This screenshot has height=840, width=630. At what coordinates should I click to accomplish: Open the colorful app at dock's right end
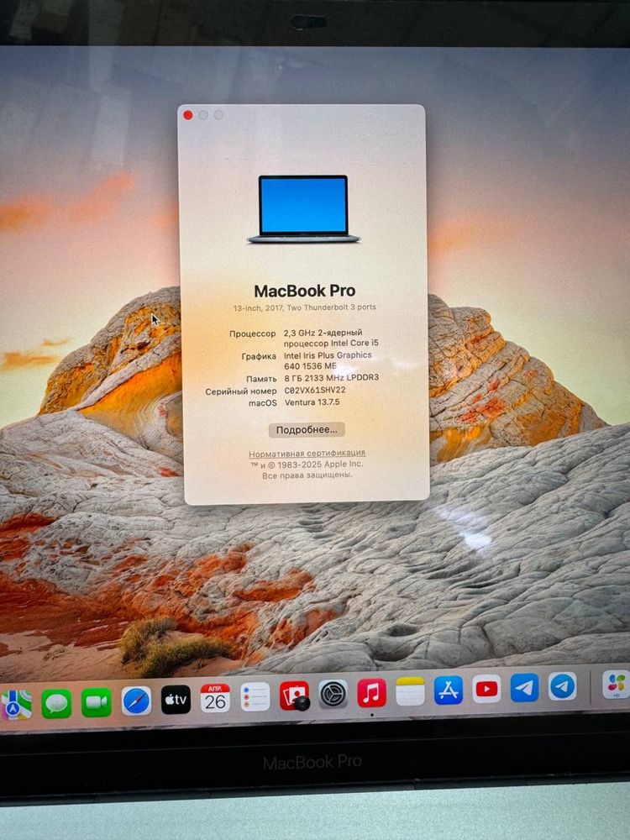point(617,684)
